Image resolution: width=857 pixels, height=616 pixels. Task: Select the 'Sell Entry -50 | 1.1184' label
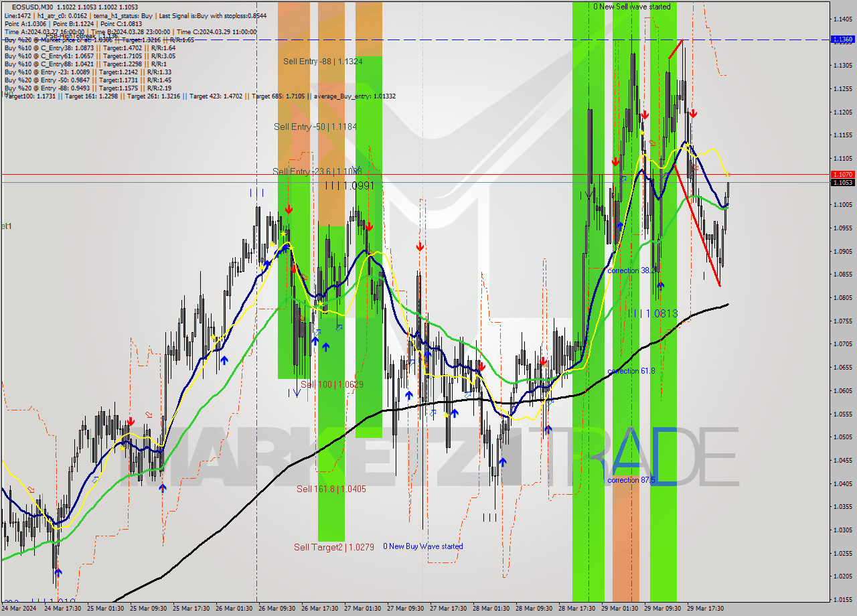[x=315, y=126]
